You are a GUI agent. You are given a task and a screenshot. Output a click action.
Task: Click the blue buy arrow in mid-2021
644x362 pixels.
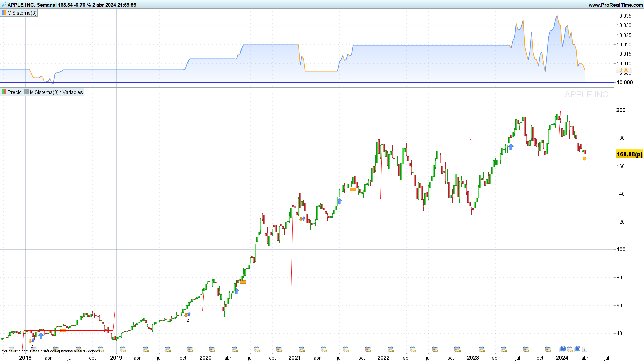click(x=339, y=201)
